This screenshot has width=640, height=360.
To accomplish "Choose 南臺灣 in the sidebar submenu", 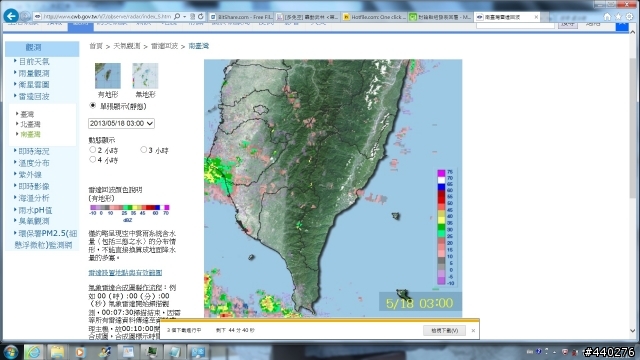I will tap(31, 134).
